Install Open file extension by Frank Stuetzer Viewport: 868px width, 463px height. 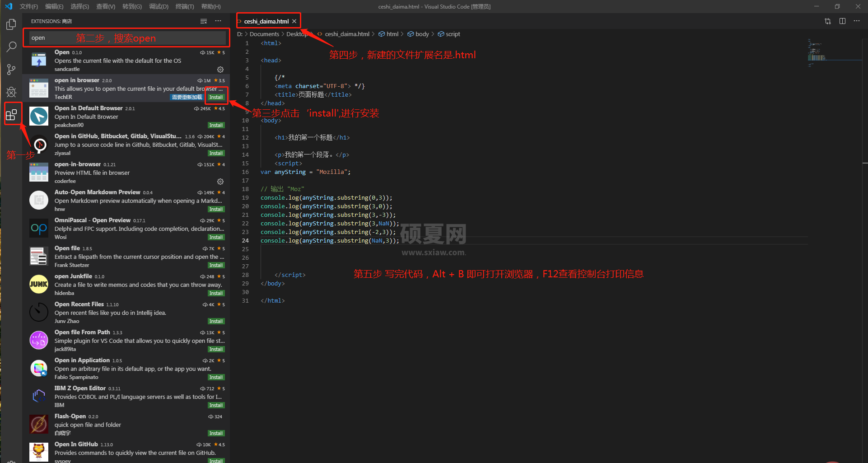[x=216, y=265]
